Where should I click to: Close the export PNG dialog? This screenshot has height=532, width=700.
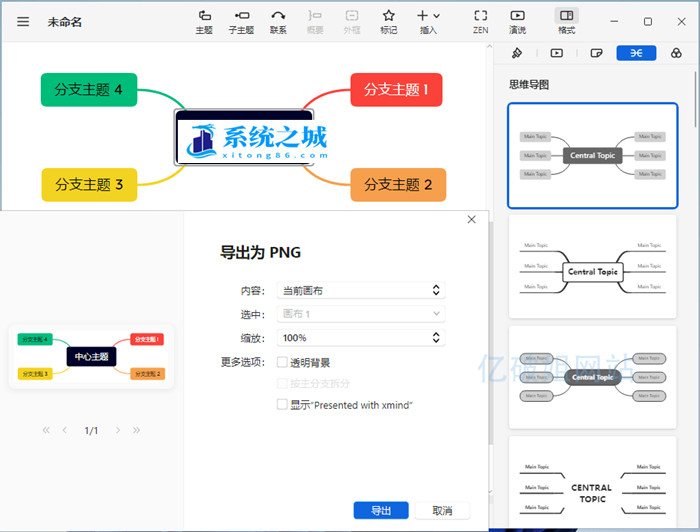(472, 220)
